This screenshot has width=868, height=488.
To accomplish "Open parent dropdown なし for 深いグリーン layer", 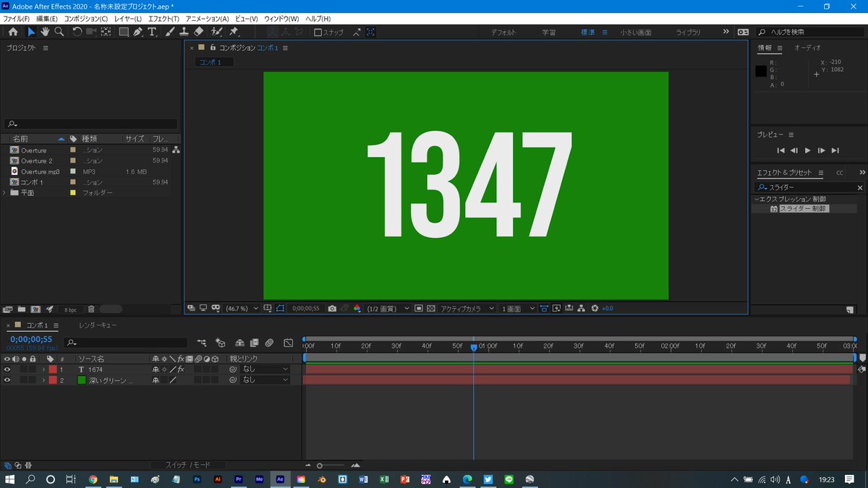I will pos(265,380).
